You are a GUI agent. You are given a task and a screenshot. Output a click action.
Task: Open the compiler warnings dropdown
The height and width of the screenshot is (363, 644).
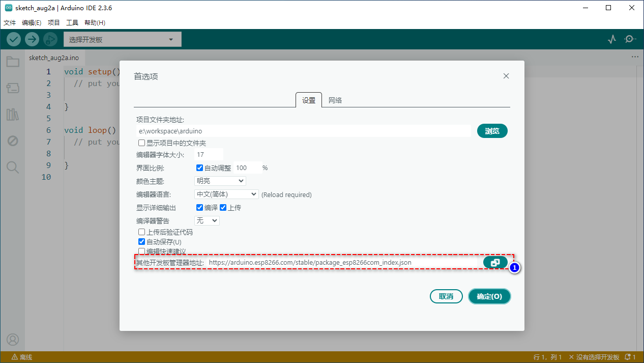[207, 220]
